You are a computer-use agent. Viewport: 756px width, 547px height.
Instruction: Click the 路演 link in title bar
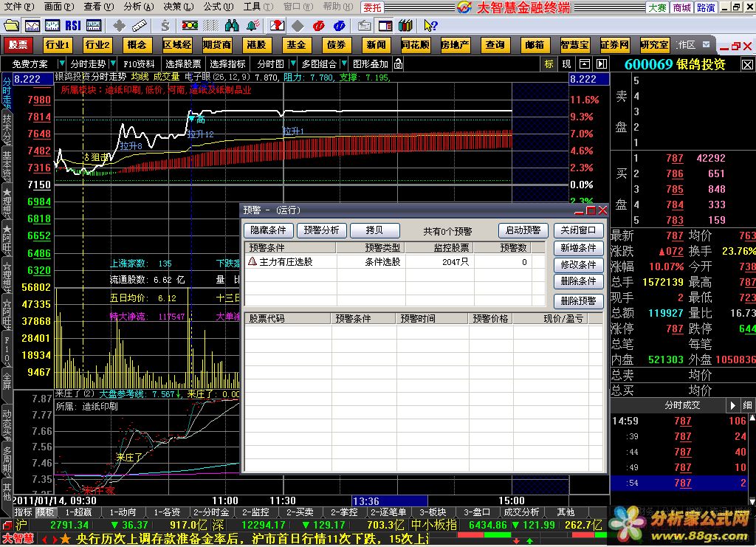[705, 7]
